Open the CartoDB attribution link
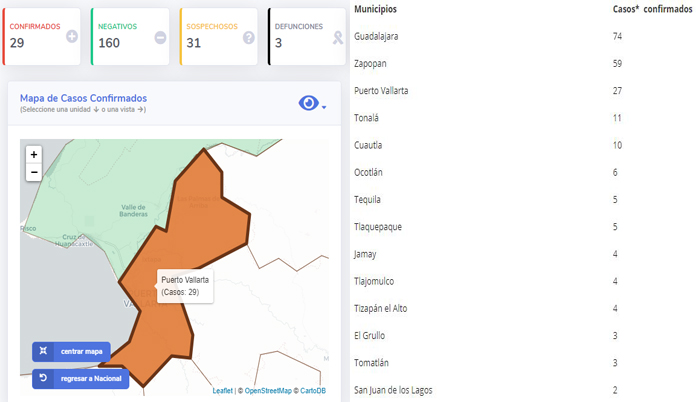700x402 pixels. point(313,390)
